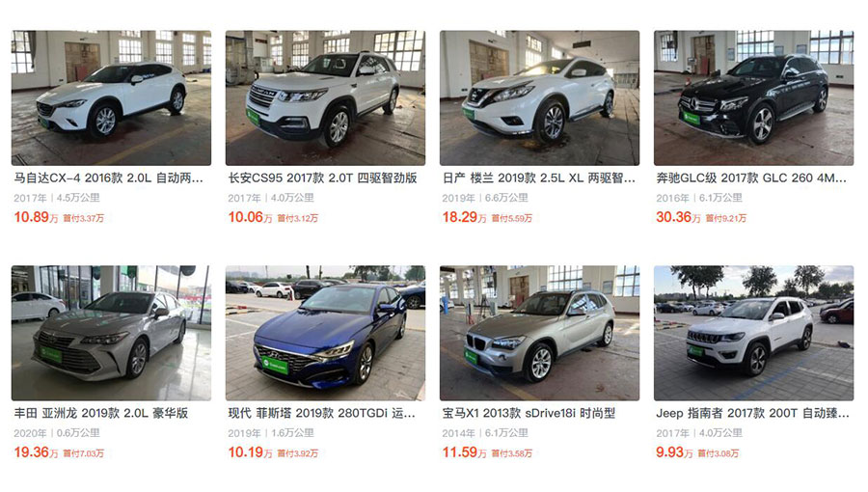Image resolution: width=868 pixels, height=492 pixels.
Task: Open the black Mercedes GLC car photo
Action: coord(754,98)
